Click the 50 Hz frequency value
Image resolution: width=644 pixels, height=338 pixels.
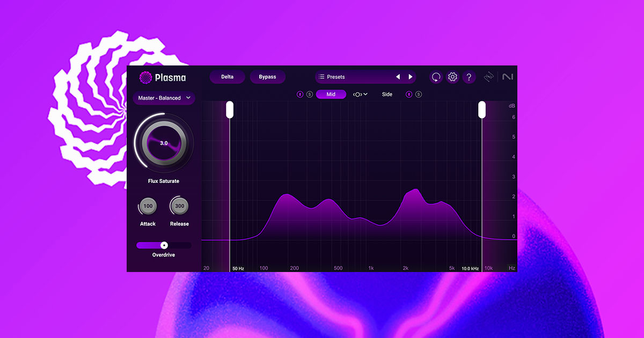click(x=238, y=268)
